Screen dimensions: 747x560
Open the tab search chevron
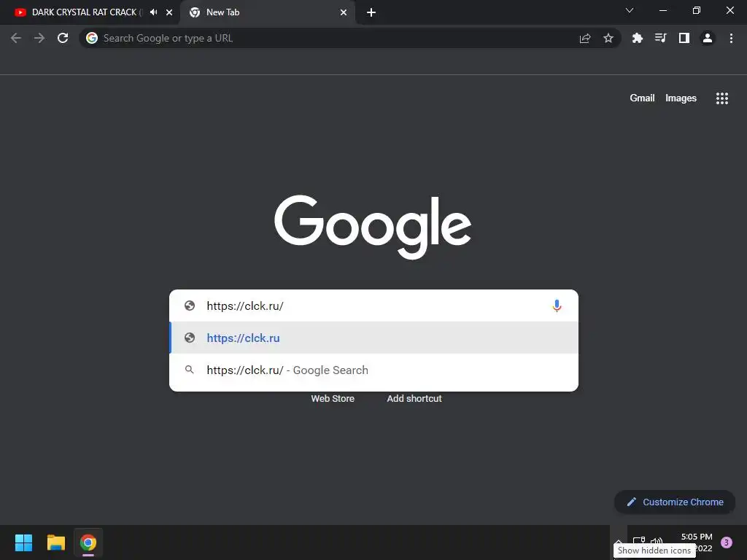(x=630, y=10)
